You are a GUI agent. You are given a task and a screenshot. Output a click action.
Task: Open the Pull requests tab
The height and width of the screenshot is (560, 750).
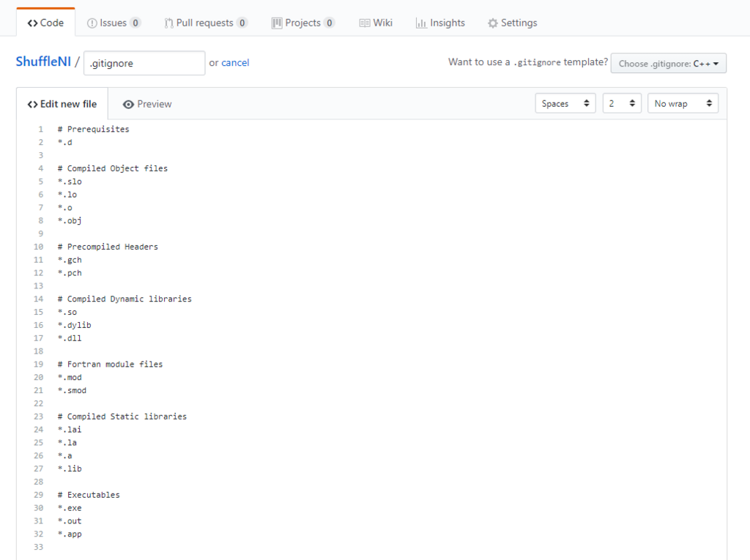(x=205, y=23)
